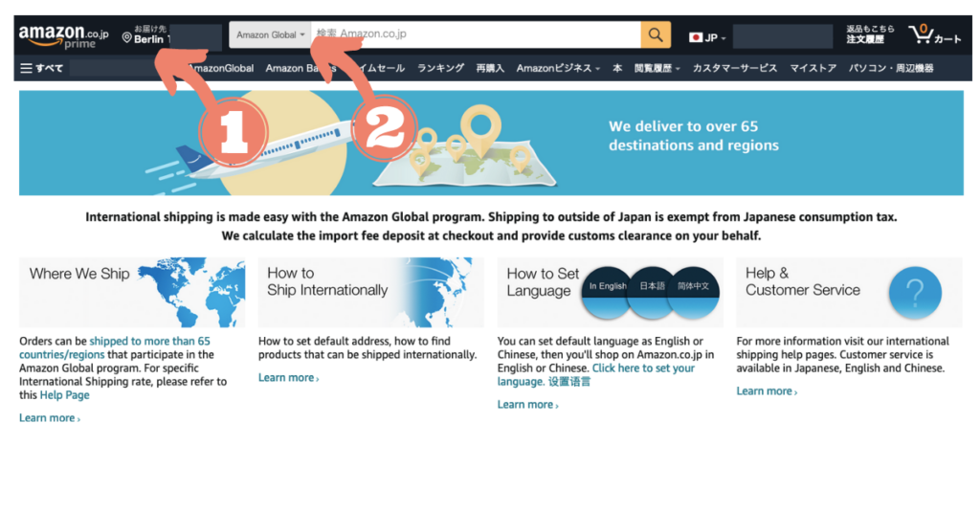
Task: Open 再購入 in navigation bar
Action: pos(490,68)
